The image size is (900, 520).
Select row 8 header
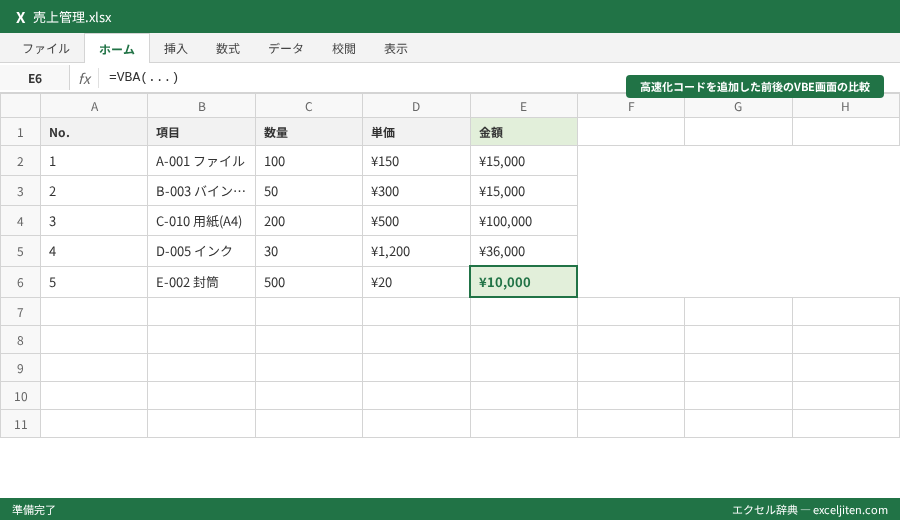[x=20, y=340]
